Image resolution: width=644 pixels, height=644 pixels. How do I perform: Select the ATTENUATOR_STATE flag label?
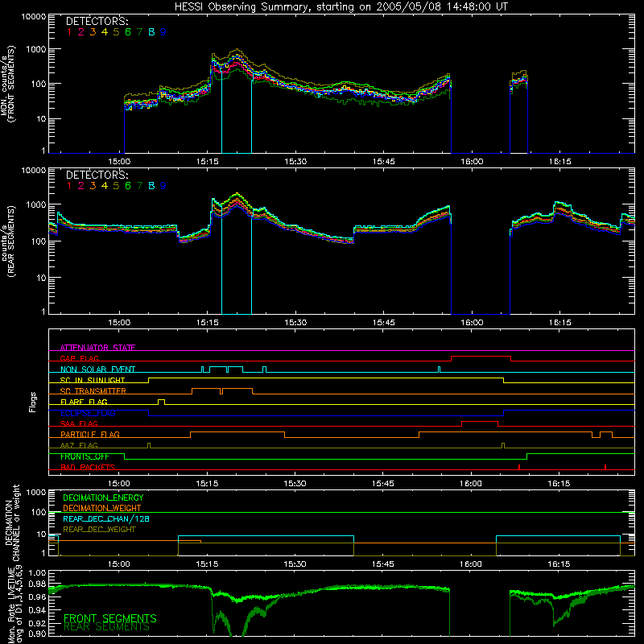[x=97, y=348]
